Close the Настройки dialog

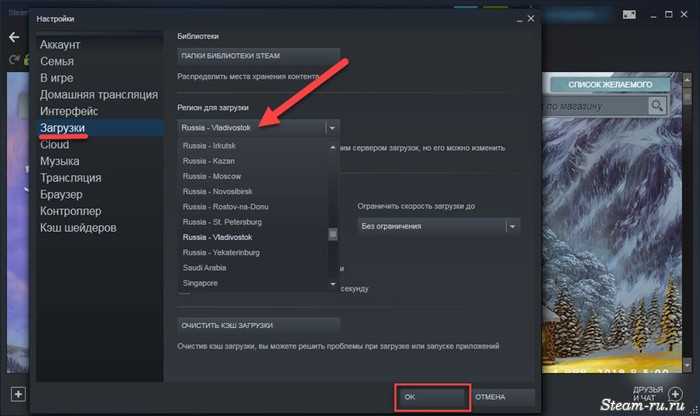tap(531, 19)
